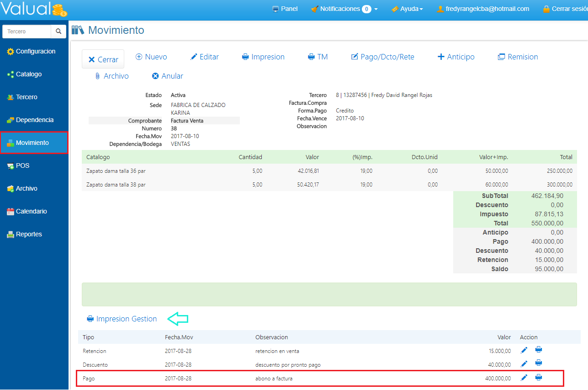Screen dimensions: 588x390
Task: Expand the Ayuda menu
Action: click(407, 9)
